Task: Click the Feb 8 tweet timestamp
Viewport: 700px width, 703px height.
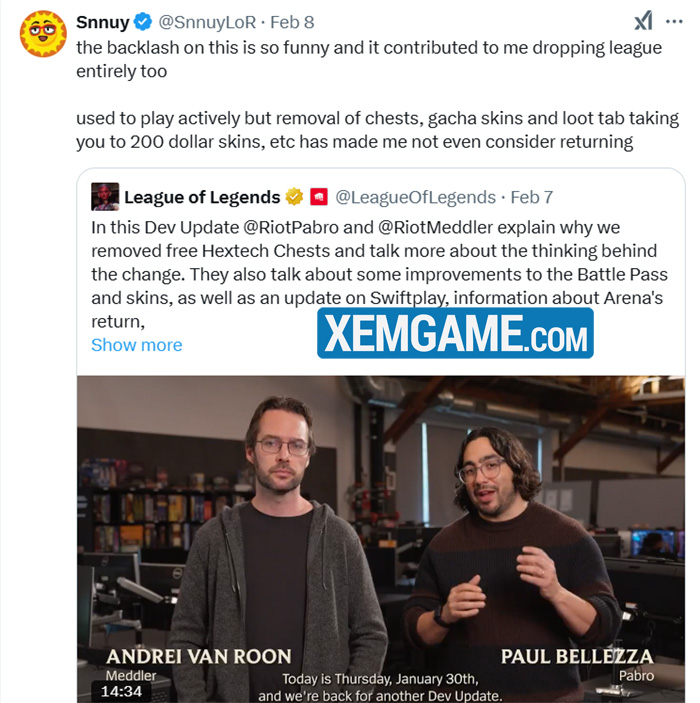Action: [292, 22]
